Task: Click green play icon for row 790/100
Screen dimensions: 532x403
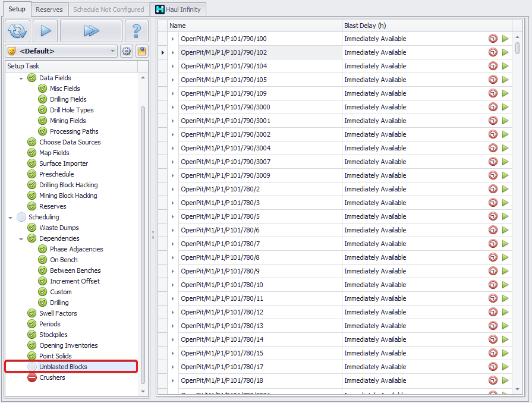Action: pos(505,39)
